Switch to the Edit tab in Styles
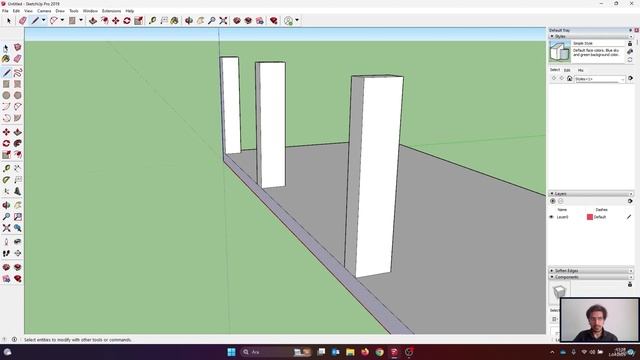Viewport: 640px width, 360px height. click(x=567, y=70)
